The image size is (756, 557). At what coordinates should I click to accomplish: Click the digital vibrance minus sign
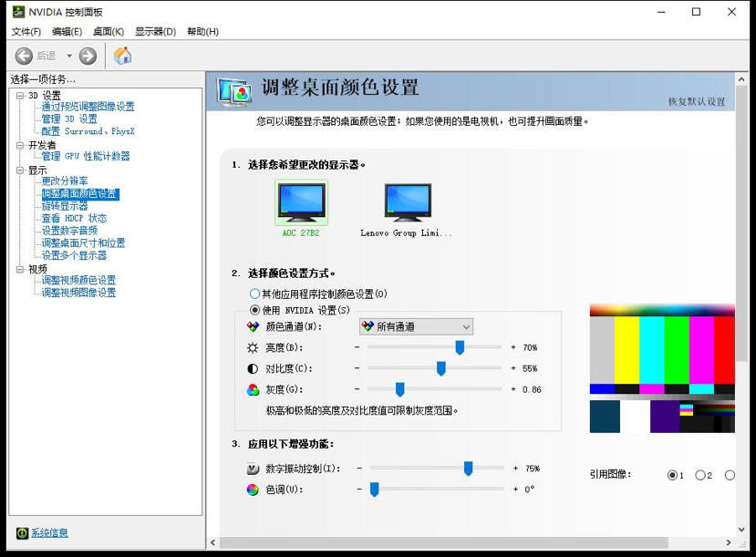(359, 468)
